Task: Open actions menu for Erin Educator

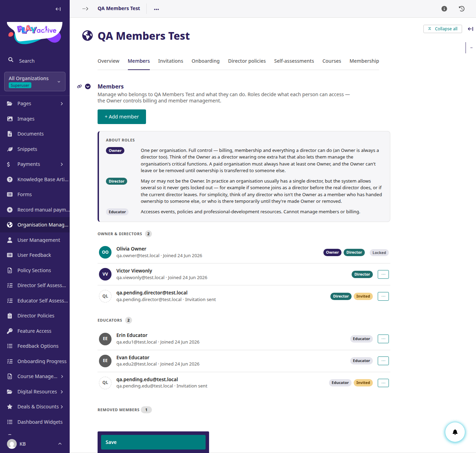Action: coord(383,339)
